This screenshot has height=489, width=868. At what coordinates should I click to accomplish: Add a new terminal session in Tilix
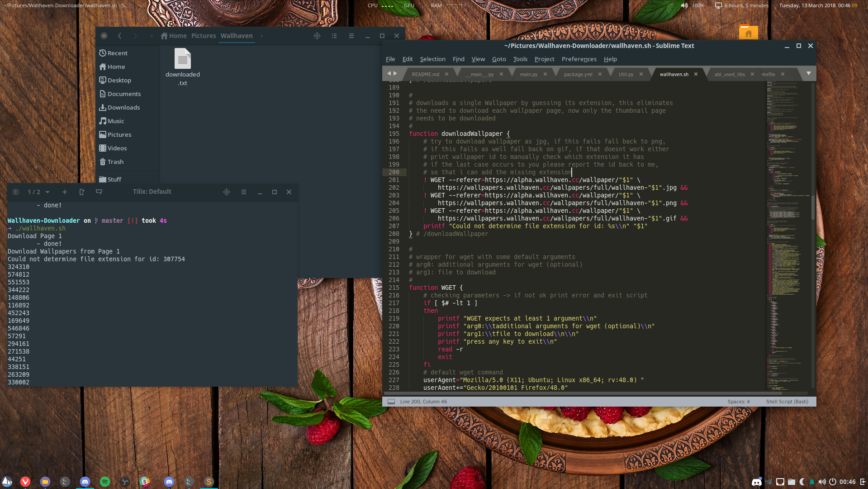click(x=65, y=192)
